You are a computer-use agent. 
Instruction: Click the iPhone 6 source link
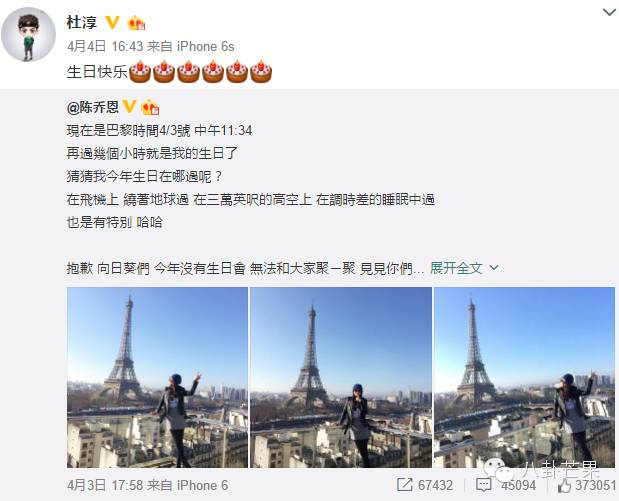[x=202, y=485]
